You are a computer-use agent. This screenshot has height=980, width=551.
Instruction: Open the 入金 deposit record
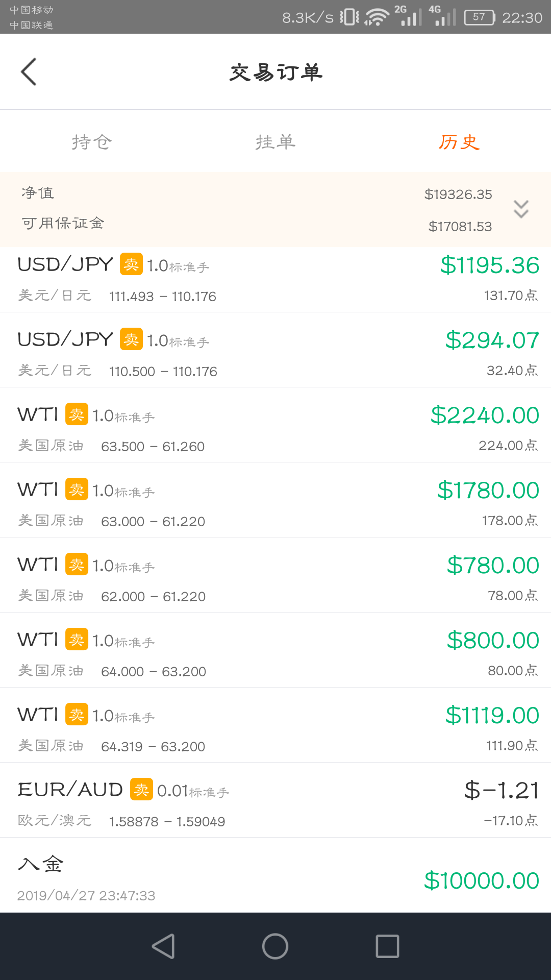click(275, 875)
